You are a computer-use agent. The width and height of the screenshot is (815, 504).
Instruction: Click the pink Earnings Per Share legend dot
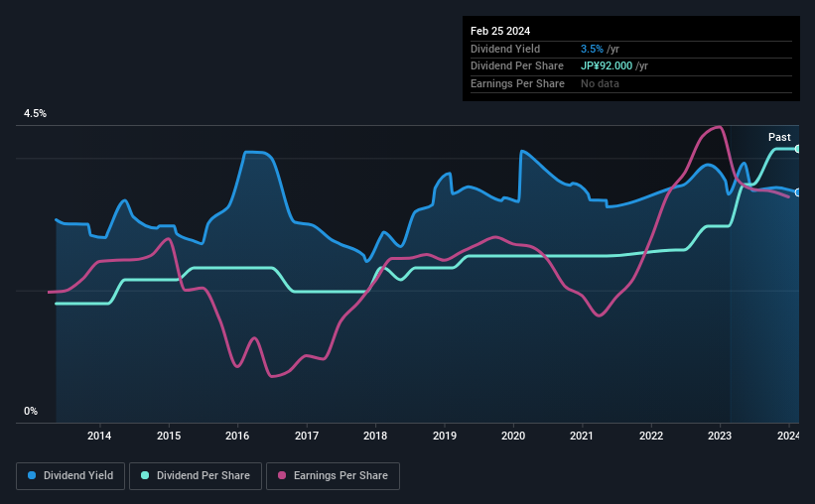[282, 475]
